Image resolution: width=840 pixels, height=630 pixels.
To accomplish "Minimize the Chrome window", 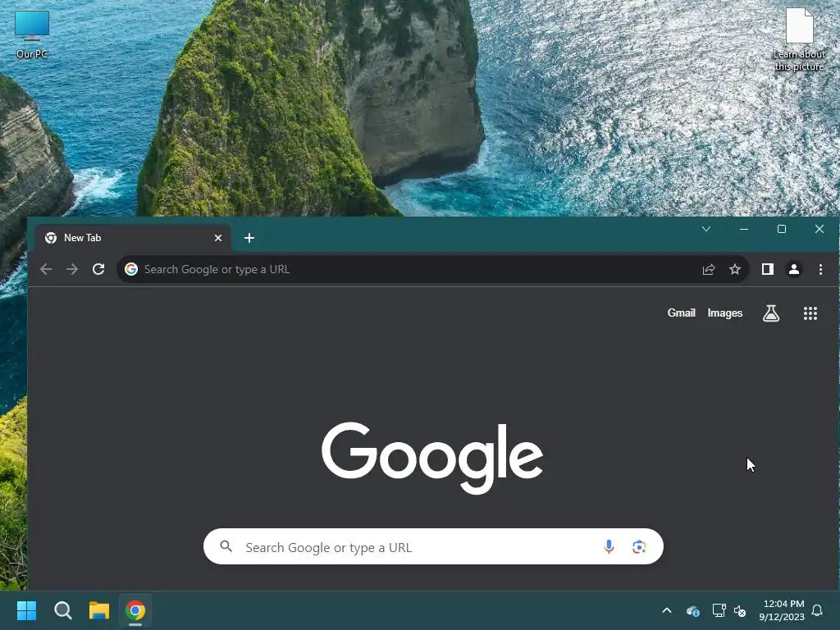I will (x=743, y=229).
